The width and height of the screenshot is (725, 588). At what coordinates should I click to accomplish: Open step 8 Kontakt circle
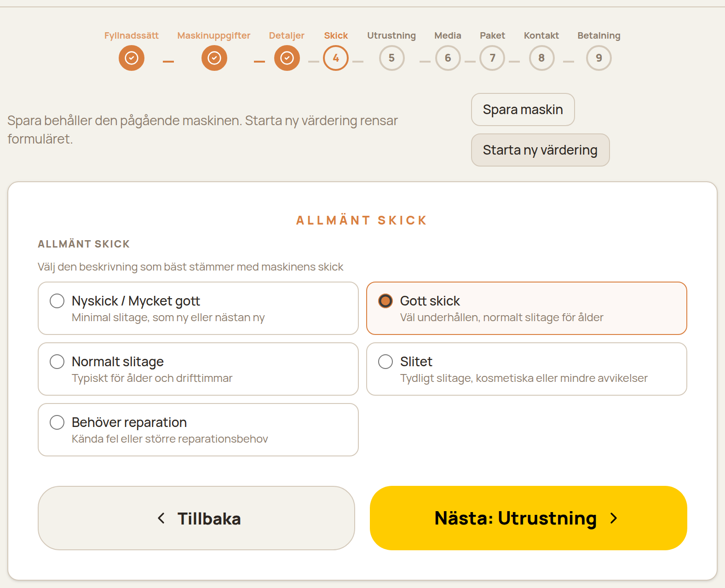point(542,58)
